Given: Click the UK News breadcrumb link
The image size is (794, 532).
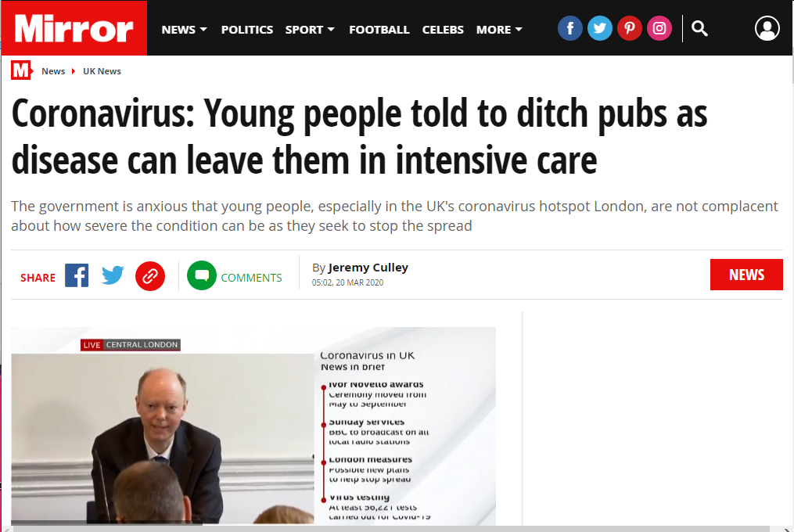Looking at the screenshot, I should click(x=102, y=71).
